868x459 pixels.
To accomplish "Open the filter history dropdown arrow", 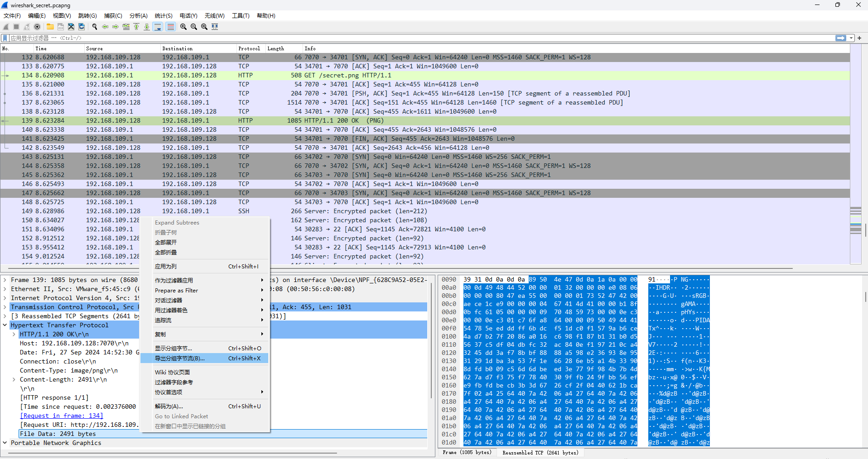I will [x=851, y=38].
